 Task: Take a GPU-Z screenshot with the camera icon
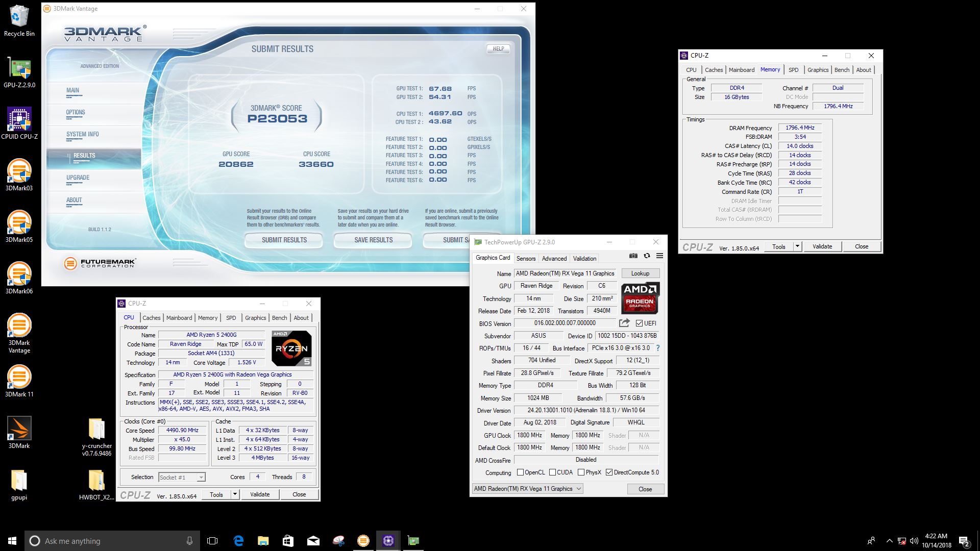[x=633, y=256]
